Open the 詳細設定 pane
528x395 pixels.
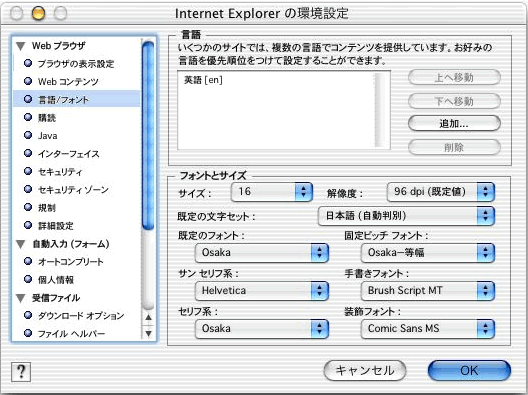[x=76, y=226]
